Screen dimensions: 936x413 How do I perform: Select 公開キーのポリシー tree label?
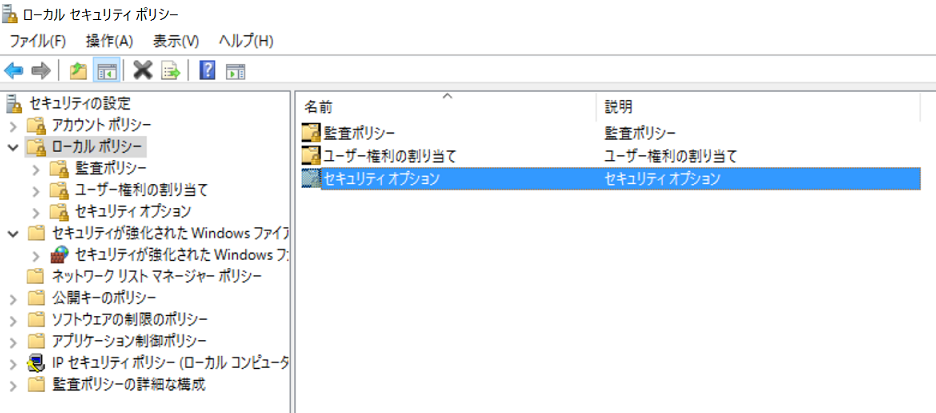pos(104,297)
